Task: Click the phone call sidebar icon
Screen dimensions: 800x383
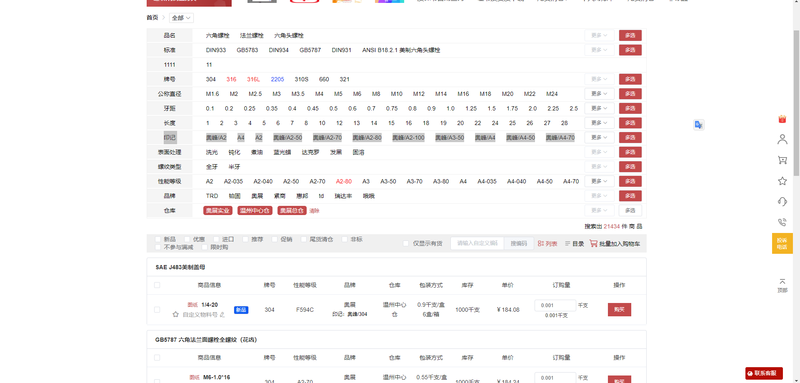Action: tap(782, 222)
